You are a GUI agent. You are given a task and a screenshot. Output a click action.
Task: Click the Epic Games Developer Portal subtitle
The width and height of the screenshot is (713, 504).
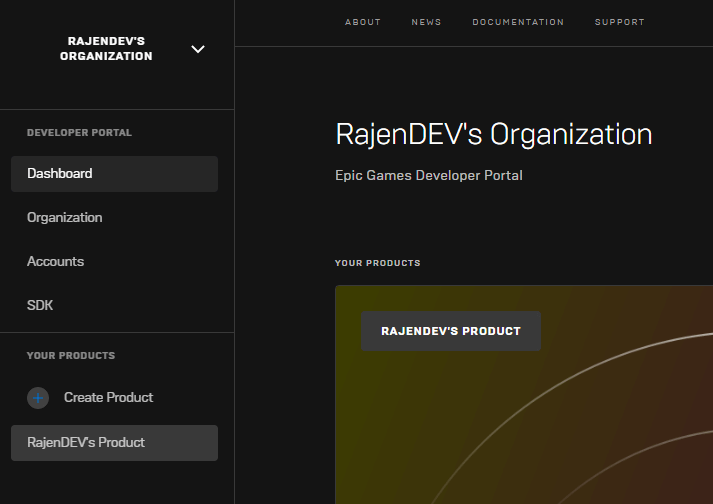[429, 176]
